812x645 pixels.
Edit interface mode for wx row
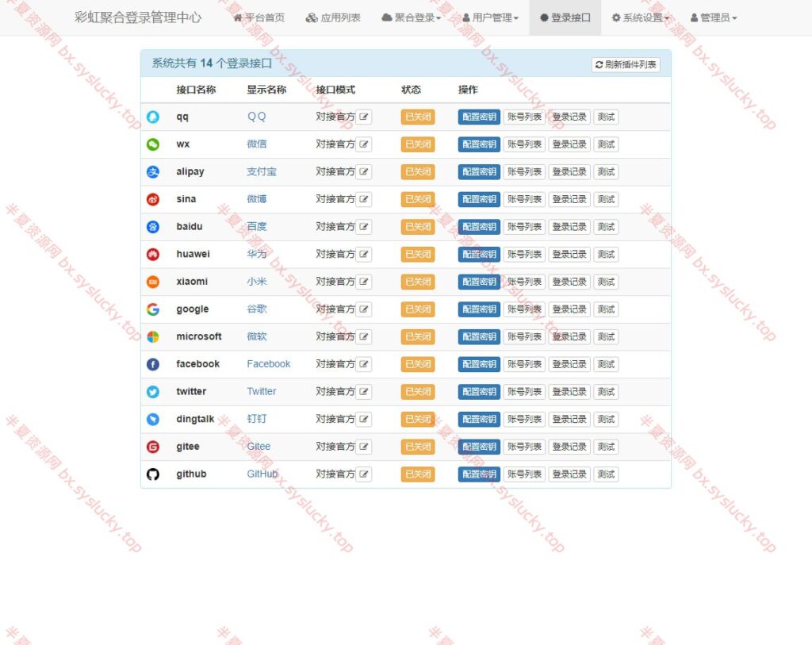[363, 144]
